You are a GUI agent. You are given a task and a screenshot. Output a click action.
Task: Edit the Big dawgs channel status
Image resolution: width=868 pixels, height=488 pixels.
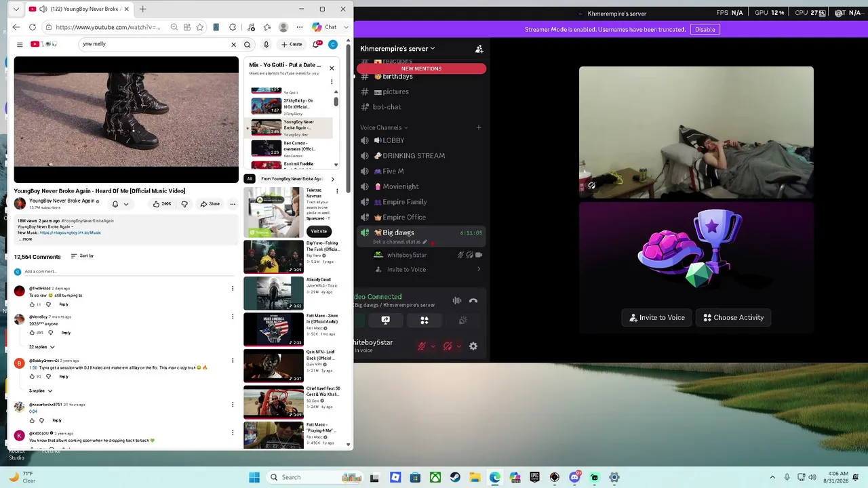point(425,242)
